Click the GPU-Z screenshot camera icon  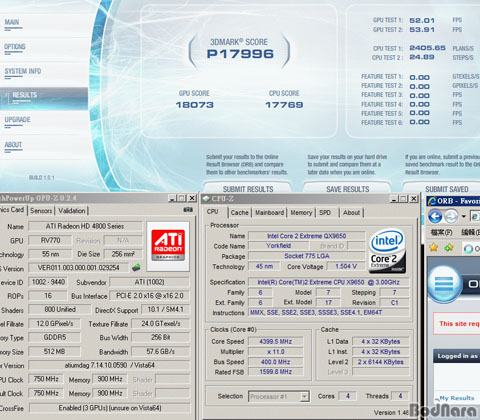coord(188,210)
